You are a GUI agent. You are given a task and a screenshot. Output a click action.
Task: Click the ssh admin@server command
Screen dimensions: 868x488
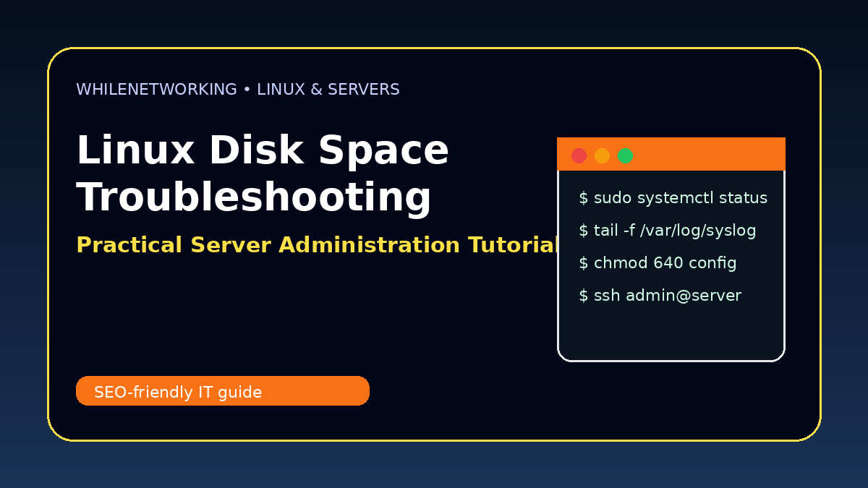tap(660, 296)
